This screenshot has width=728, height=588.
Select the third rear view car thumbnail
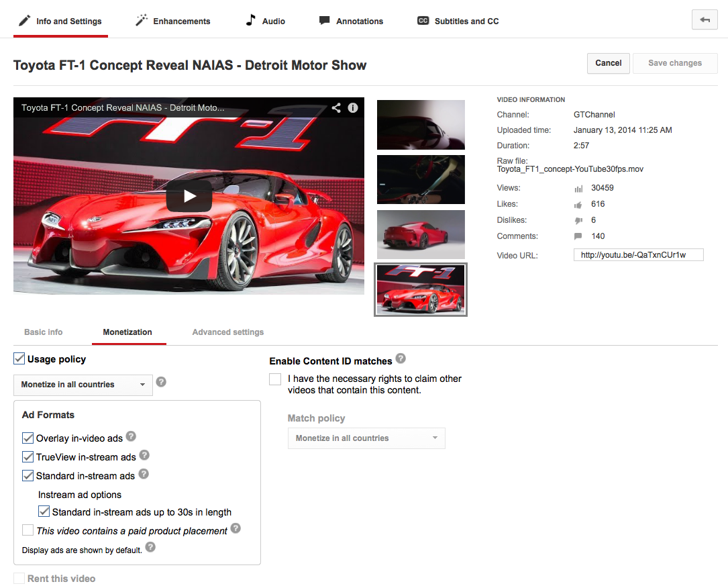coord(421,234)
